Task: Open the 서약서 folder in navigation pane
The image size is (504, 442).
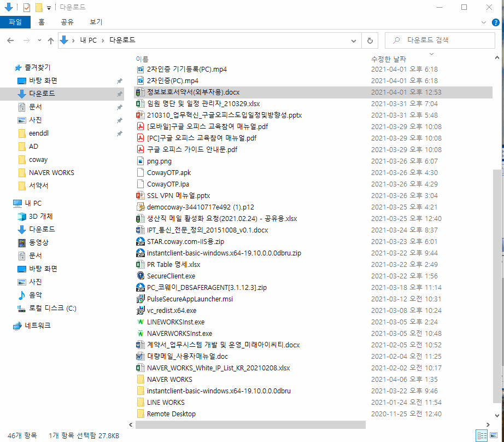Action: (39, 185)
